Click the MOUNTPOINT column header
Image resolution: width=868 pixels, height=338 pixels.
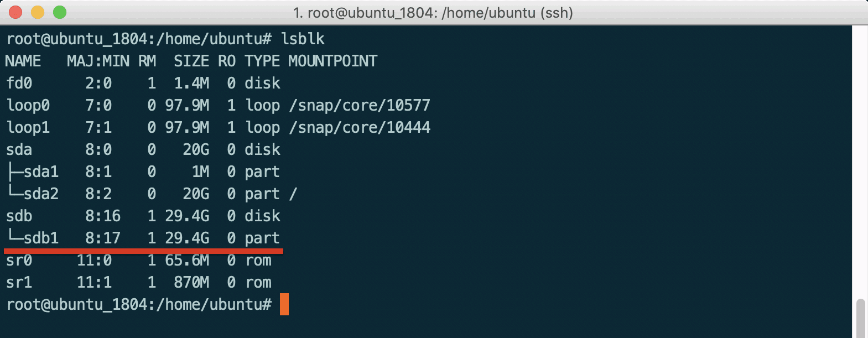[332, 61]
